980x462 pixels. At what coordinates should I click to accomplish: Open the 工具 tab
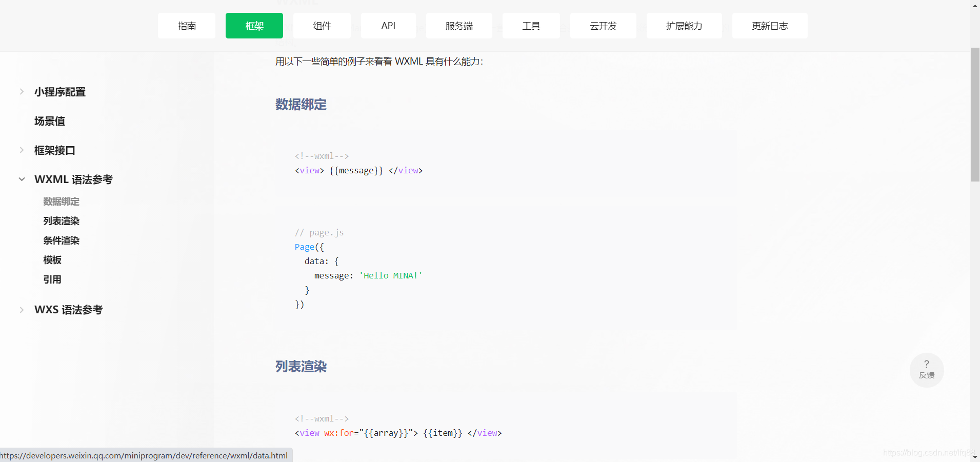531,26
